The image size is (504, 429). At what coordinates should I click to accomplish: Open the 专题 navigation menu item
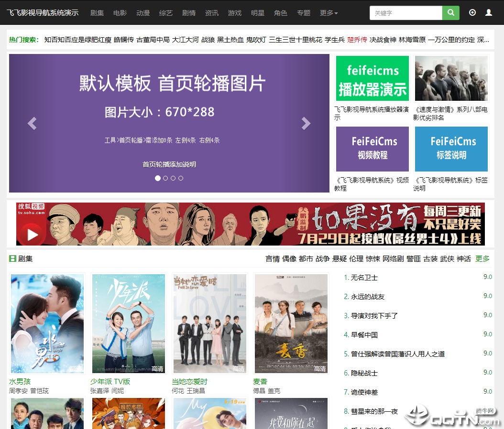tap(304, 13)
